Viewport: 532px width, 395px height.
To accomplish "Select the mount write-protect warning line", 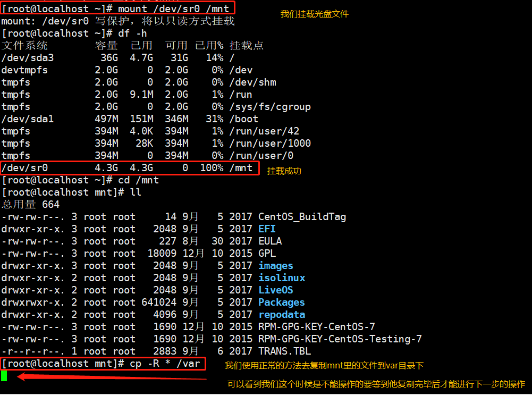I will (x=118, y=21).
